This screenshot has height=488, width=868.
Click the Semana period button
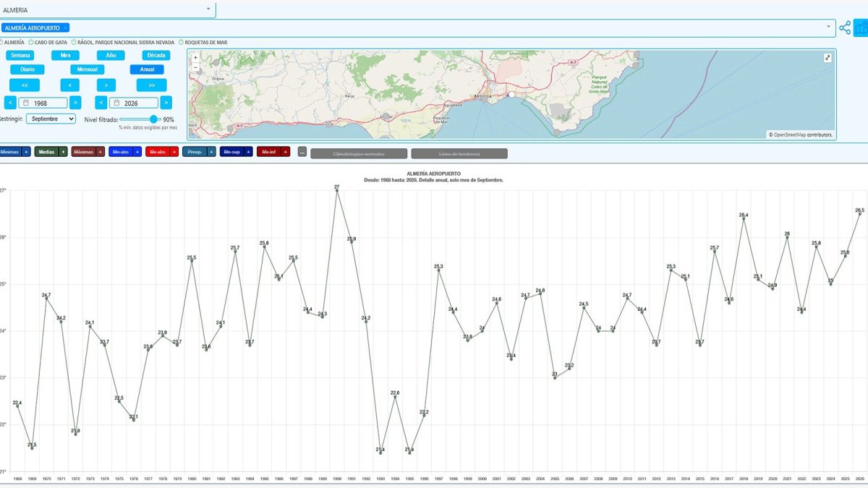21,55
